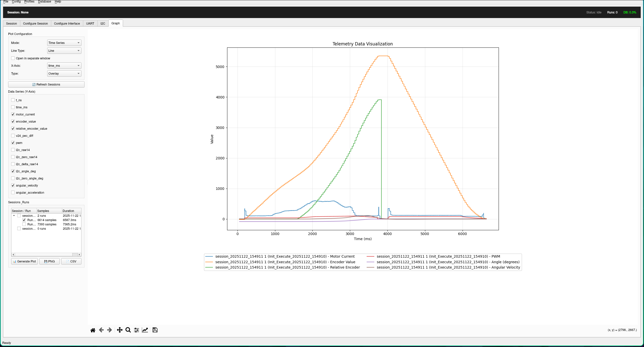
Task: Check Open in separate window
Action: coord(13,58)
